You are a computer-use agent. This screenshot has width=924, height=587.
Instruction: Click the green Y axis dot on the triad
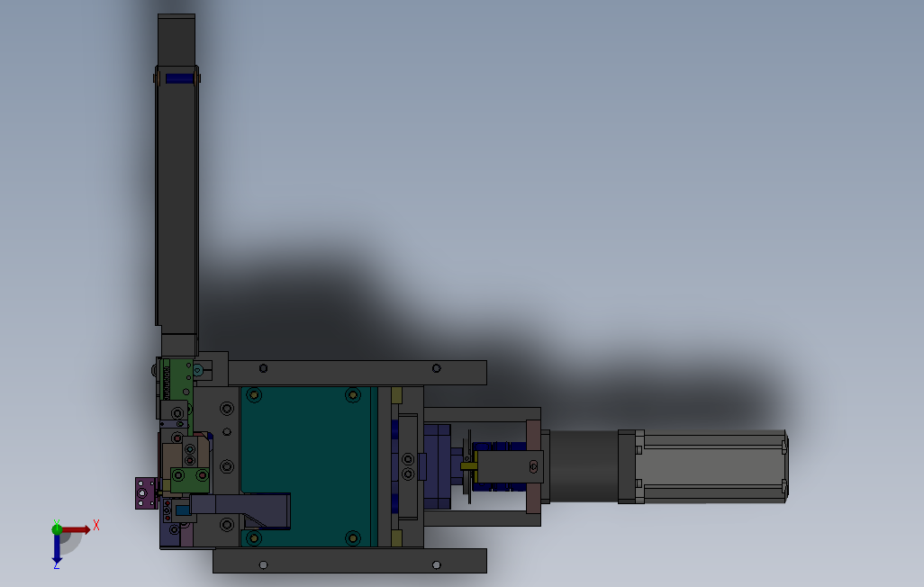[57, 529]
